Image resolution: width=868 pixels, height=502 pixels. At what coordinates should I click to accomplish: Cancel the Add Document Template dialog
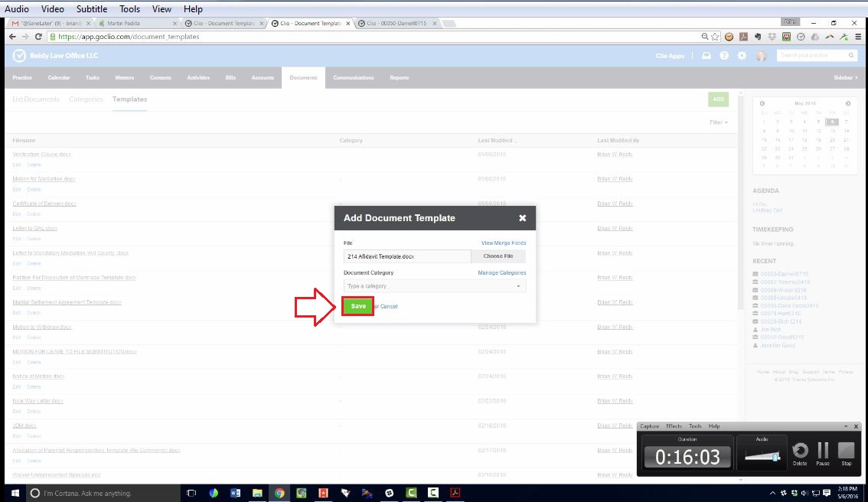[x=389, y=307]
